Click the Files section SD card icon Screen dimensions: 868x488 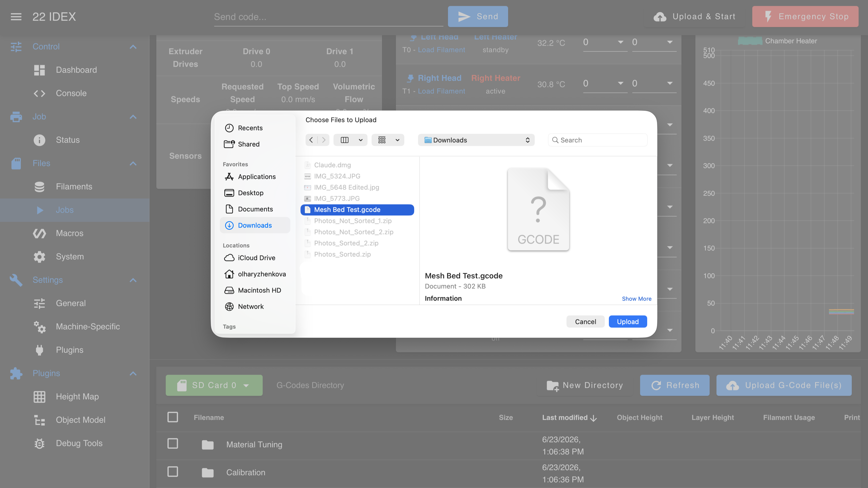[x=16, y=163]
